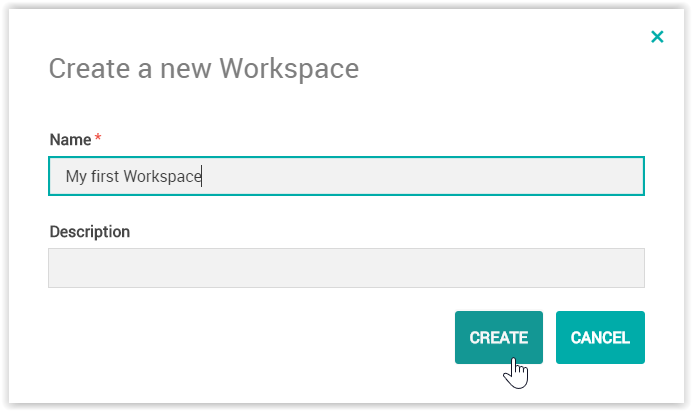This screenshot has width=692, height=411.
Task: Click the word "Workspace" in the dialog title
Action: point(289,69)
